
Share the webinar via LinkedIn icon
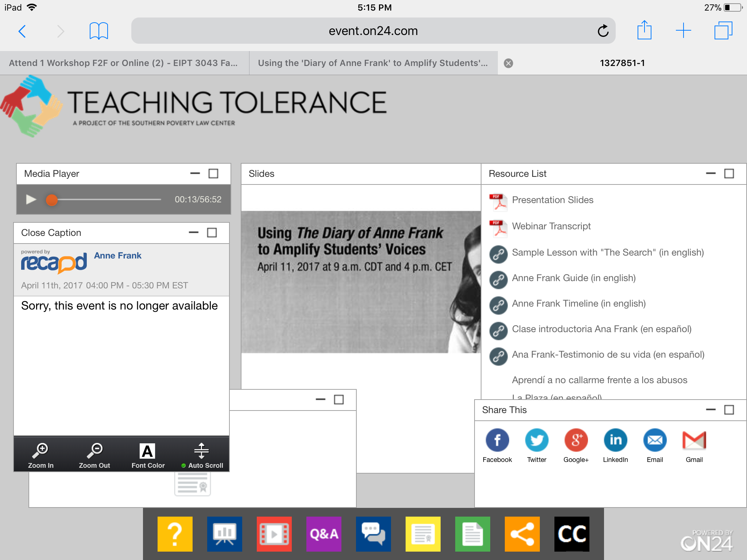615,440
